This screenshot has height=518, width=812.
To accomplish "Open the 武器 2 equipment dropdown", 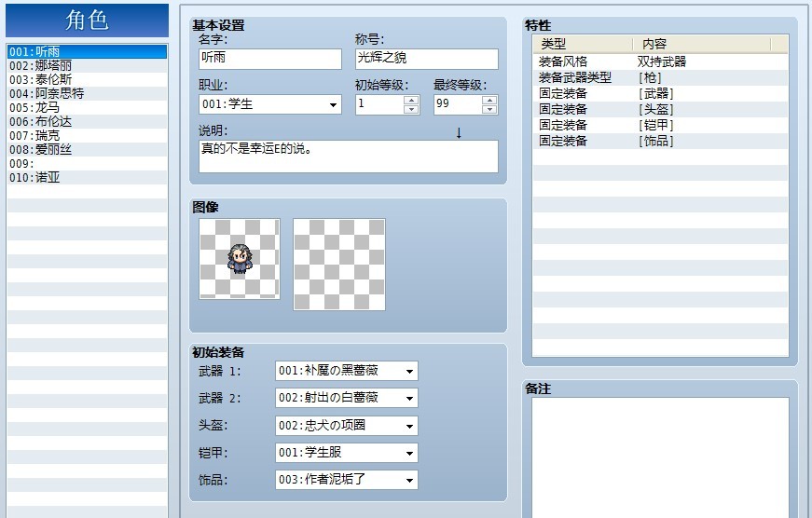I will coord(347,398).
